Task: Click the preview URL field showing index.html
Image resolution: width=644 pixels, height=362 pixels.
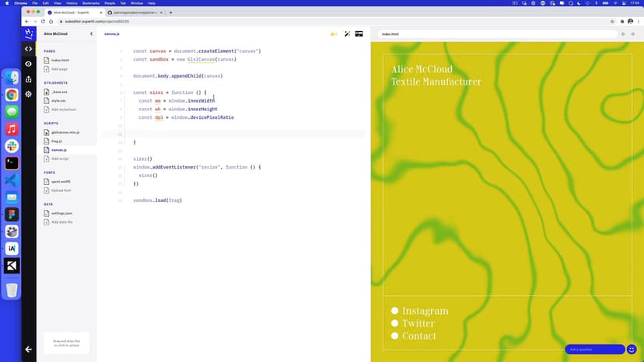Action: [x=498, y=34]
